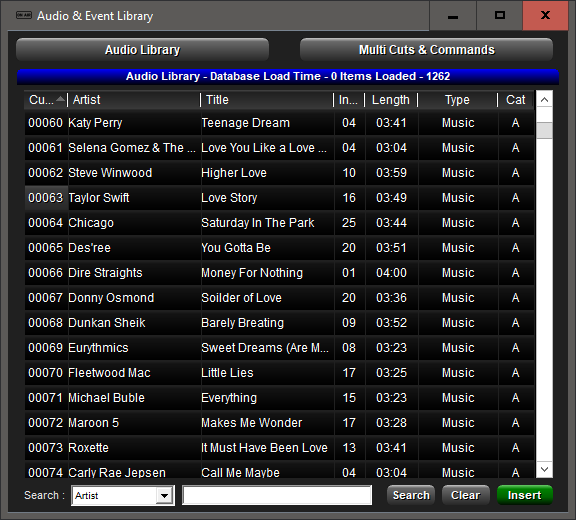Select Taylor Swift artist cell
The width and height of the screenshot is (576, 520).
134,198
